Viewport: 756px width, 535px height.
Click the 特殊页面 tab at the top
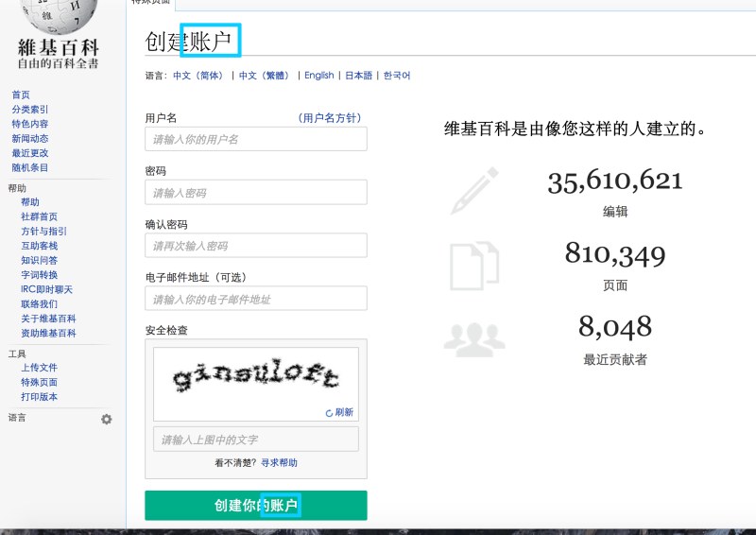[x=151, y=2]
